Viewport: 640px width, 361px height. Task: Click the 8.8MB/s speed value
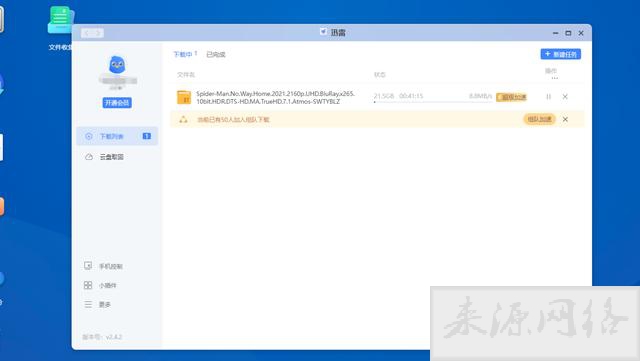point(480,96)
